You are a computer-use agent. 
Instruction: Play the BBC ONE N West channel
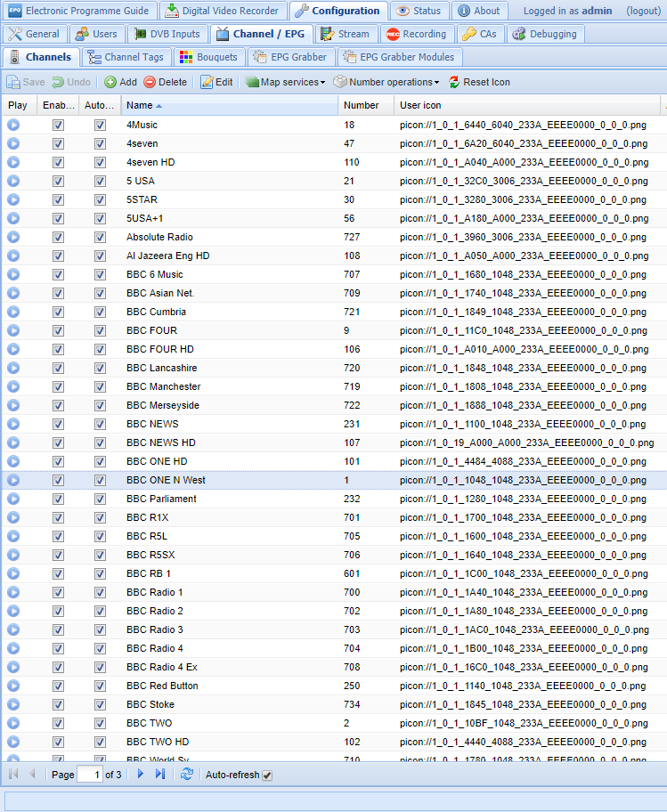click(x=13, y=480)
